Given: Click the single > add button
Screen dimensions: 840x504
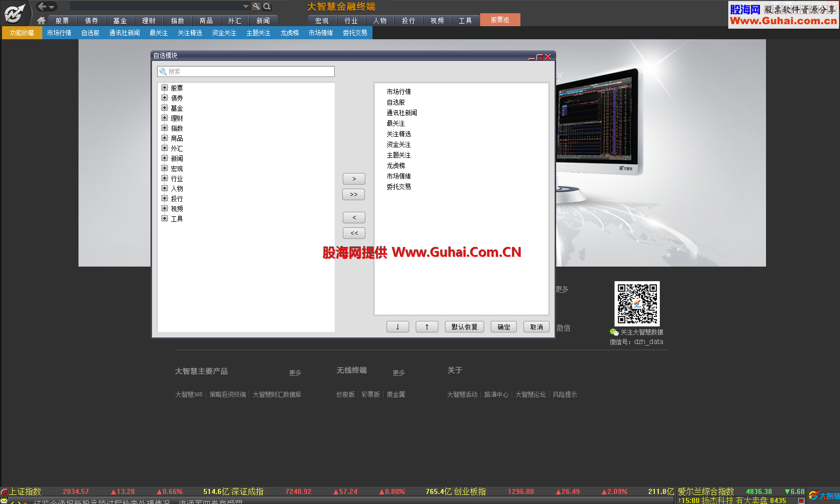Looking at the screenshot, I should (354, 179).
